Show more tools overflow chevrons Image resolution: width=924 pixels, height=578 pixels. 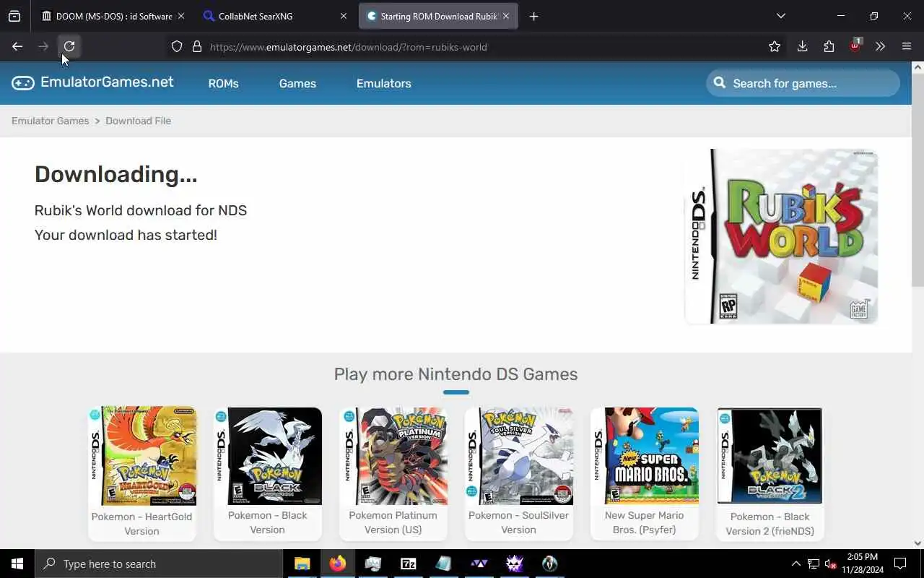click(880, 46)
